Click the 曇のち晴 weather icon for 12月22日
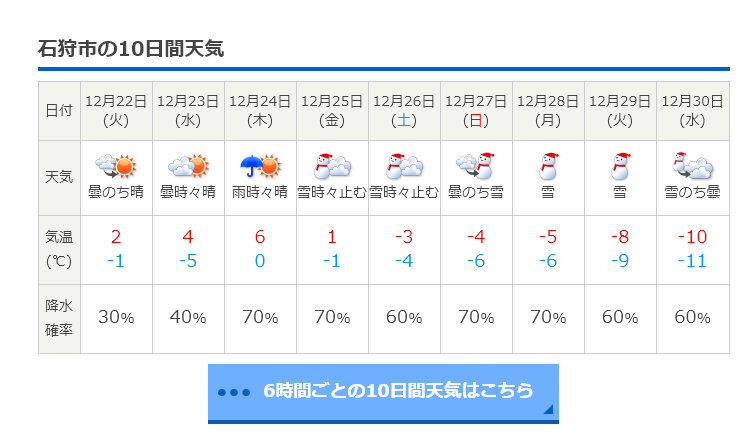This screenshot has height=441, width=744. (116, 166)
